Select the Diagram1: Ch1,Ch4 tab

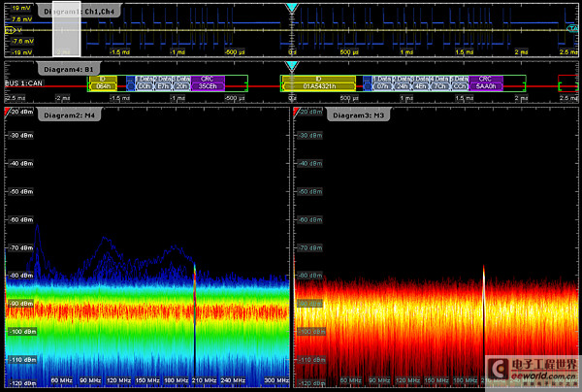coord(80,12)
